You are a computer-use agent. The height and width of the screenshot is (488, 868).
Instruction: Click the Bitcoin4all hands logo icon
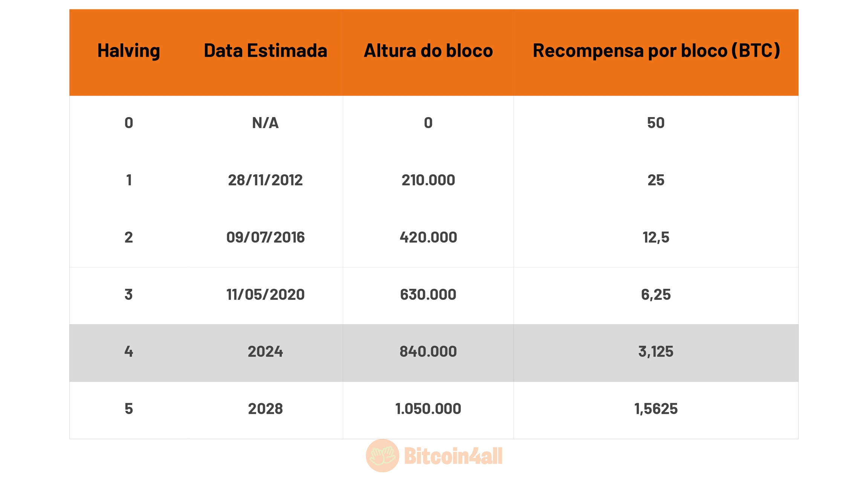[x=382, y=456]
